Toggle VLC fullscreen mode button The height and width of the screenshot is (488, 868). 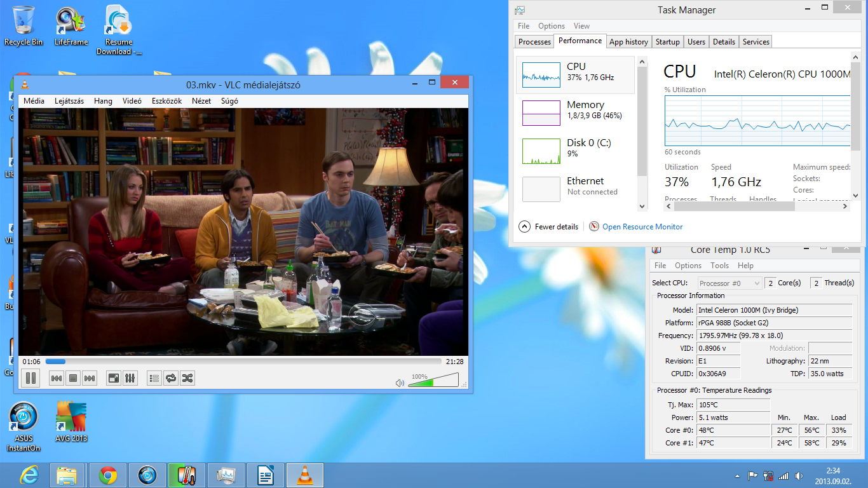click(x=114, y=378)
